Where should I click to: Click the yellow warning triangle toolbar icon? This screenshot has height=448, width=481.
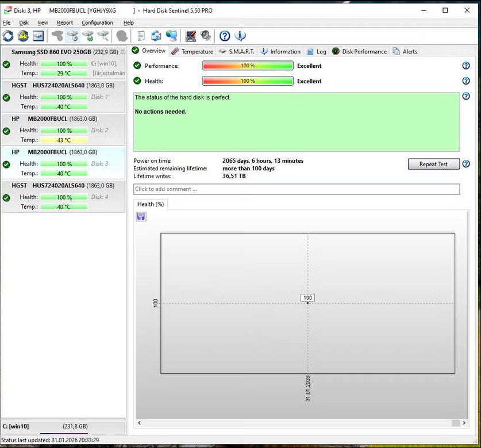(x=23, y=36)
